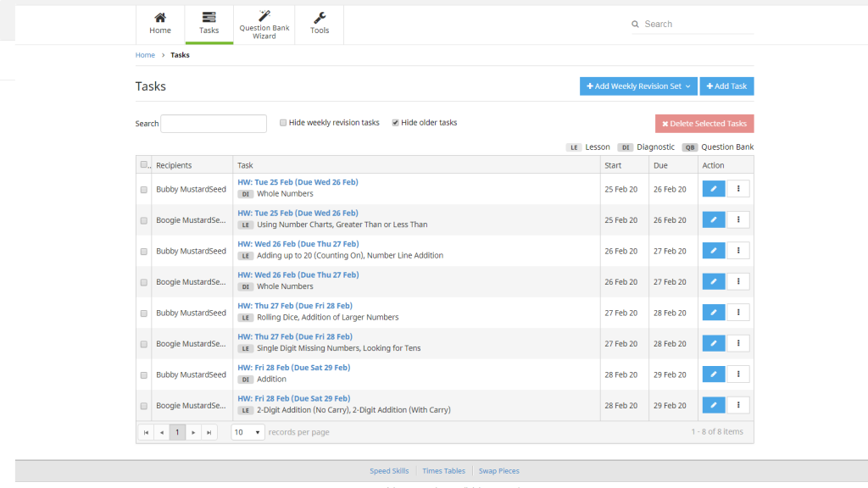This screenshot has height=488, width=868.
Task: Click the Add Task button
Action: pos(726,86)
